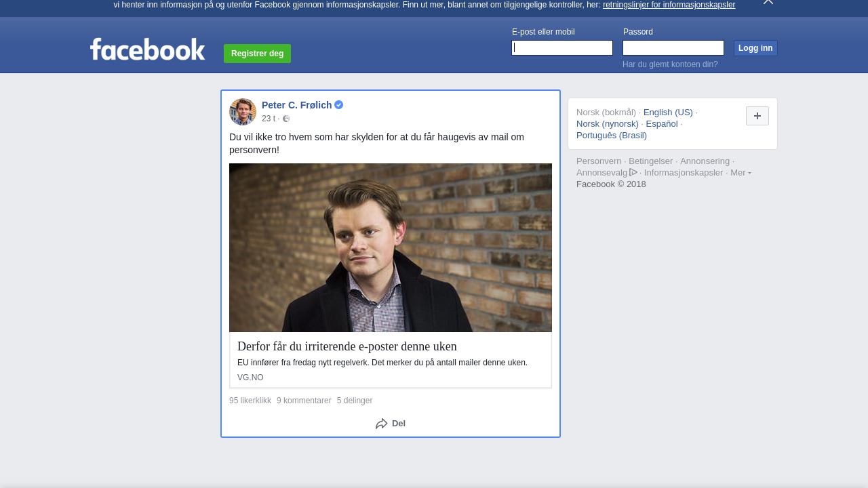Focus the Passord input field
This screenshot has width=868, height=488.
point(673,47)
